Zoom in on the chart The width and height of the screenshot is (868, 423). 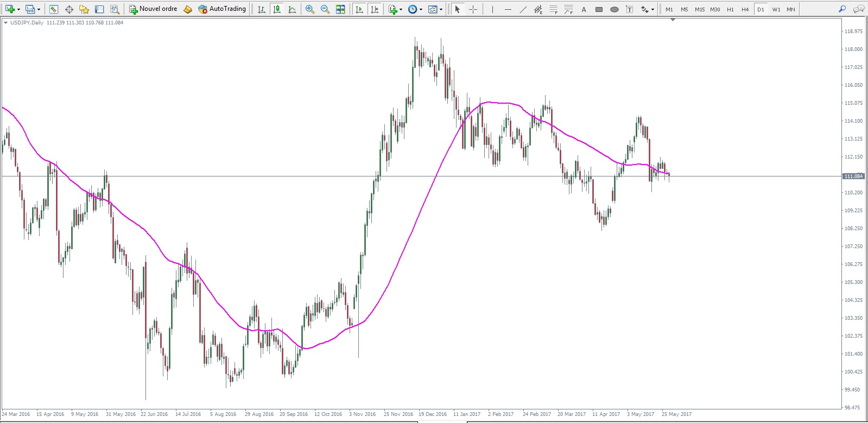[x=310, y=9]
